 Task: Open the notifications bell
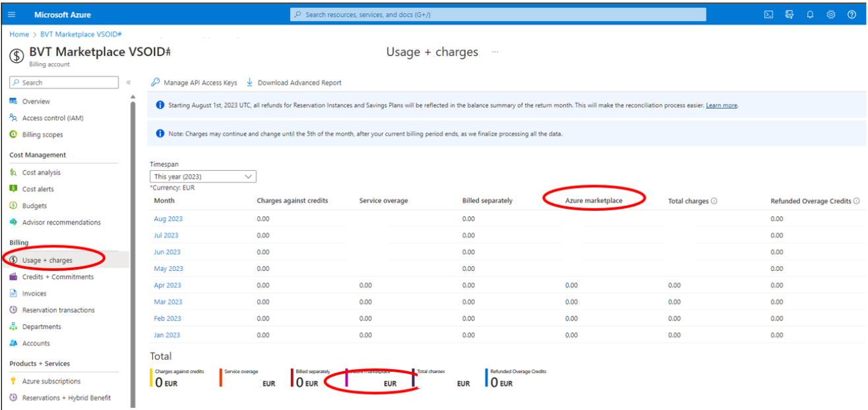(x=810, y=15)
